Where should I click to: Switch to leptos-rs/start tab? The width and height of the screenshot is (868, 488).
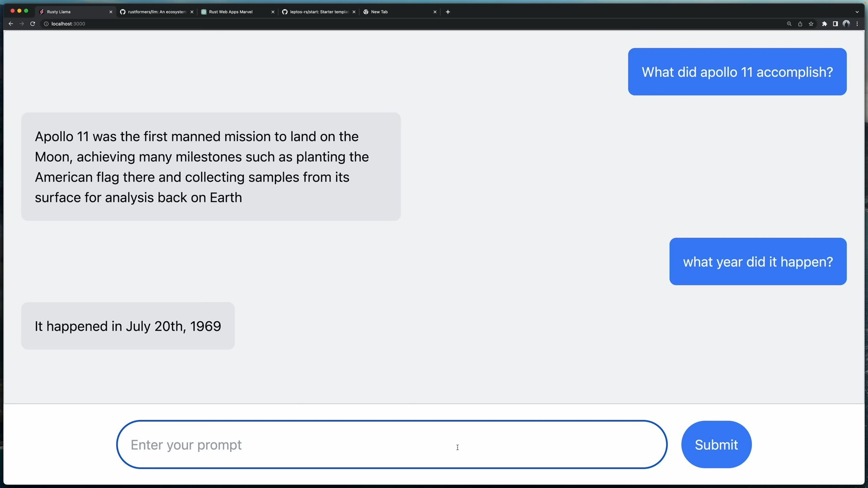pyautogui.click(x=318, y=12)
